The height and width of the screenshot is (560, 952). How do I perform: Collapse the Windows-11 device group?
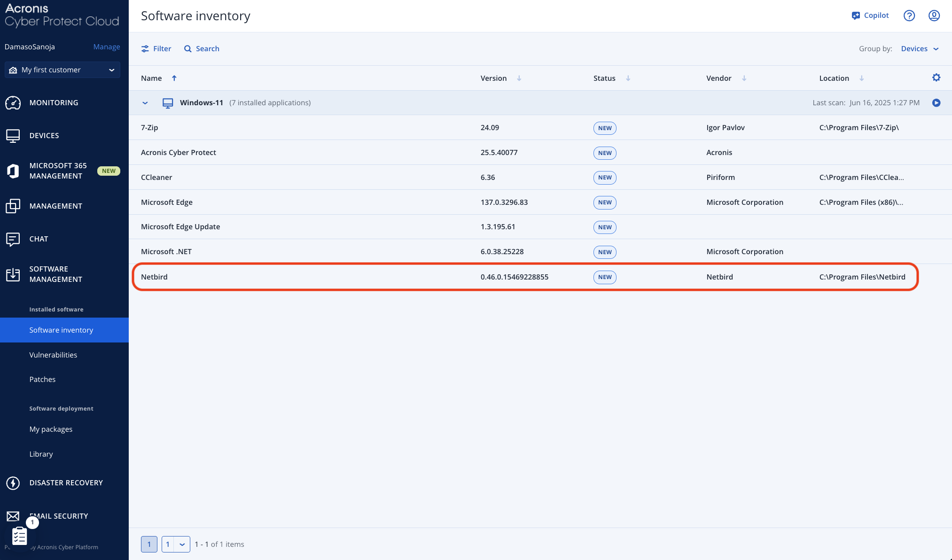[145, 103]
